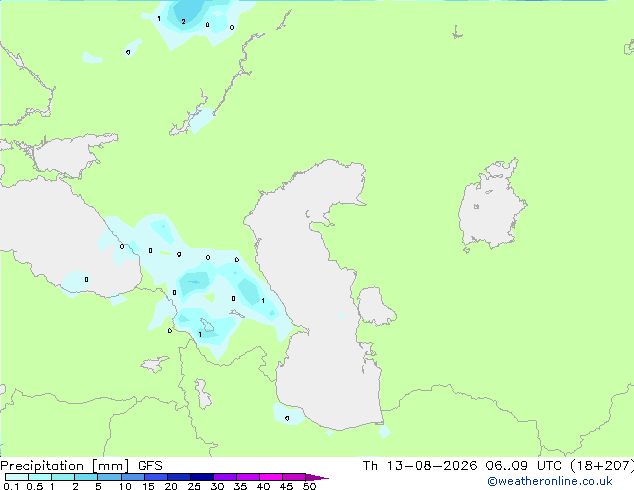Select the 35–40 mm violet legend swatch
Image resolution: width=634 pixels, height=490 pixels.
(x=247, y=477)
